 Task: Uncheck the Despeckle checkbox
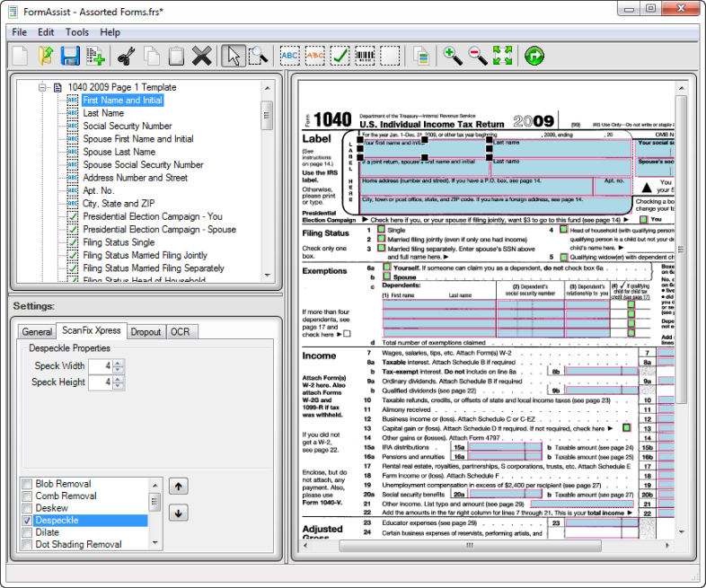pyautogui.click(x=27, y=521)
